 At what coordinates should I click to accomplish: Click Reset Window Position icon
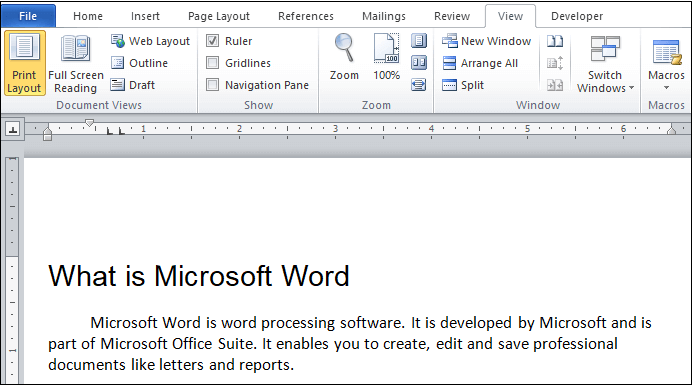(555, 85)
